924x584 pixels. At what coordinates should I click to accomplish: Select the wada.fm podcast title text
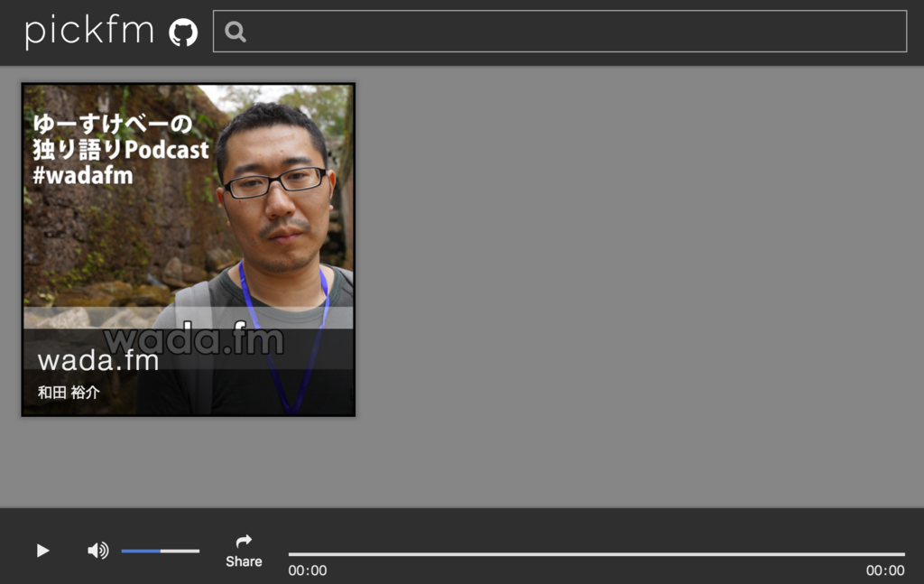98,360
